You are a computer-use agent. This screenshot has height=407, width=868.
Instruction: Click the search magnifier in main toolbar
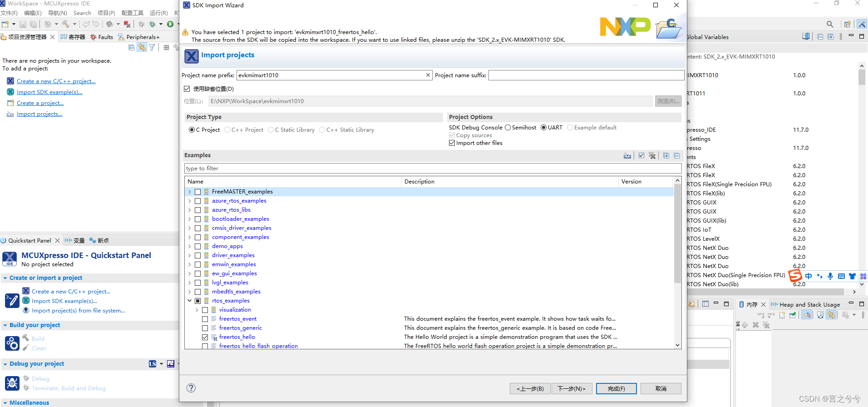pos(830,24)
